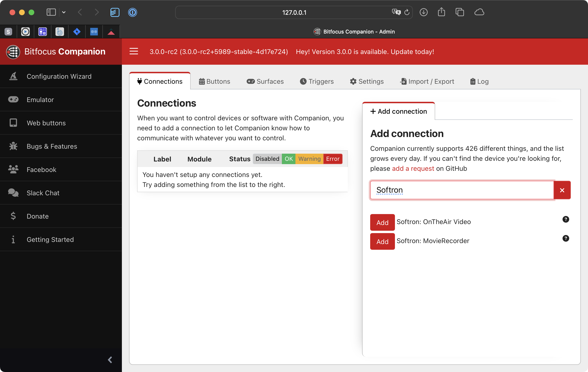
Task: Click the version 3.0.0 update notice
Action: tap(365, 51)
